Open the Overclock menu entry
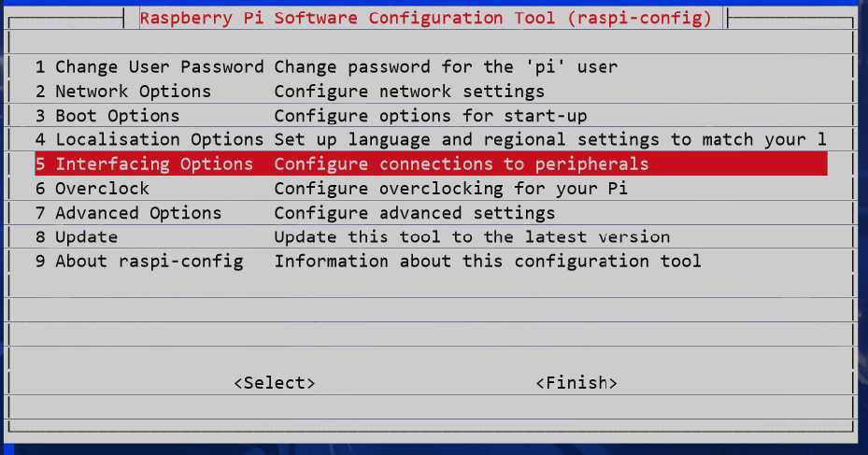The width and height of the screenshot is (868, 455). [92, 189]
